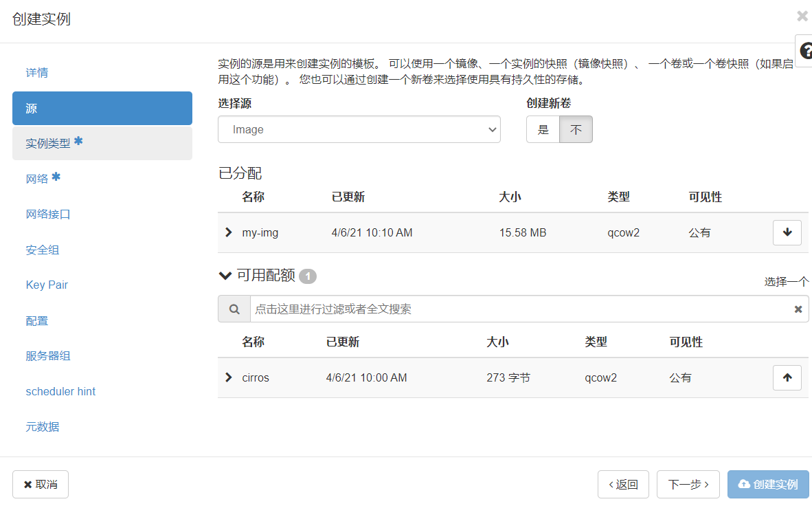
Task: Set create new volume to 不
Action: pyautogui.click(x=576, y=129)
